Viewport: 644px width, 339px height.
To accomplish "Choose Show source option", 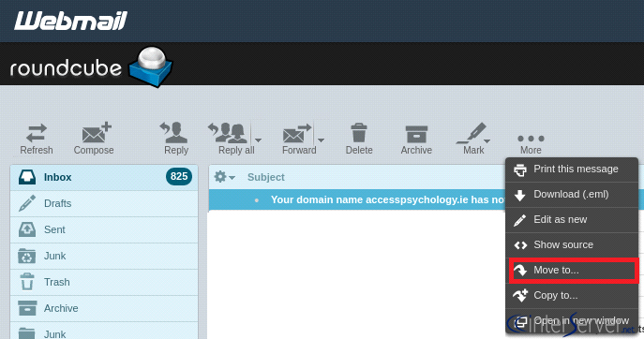I will pyautogui.click(x=572, y=245).
